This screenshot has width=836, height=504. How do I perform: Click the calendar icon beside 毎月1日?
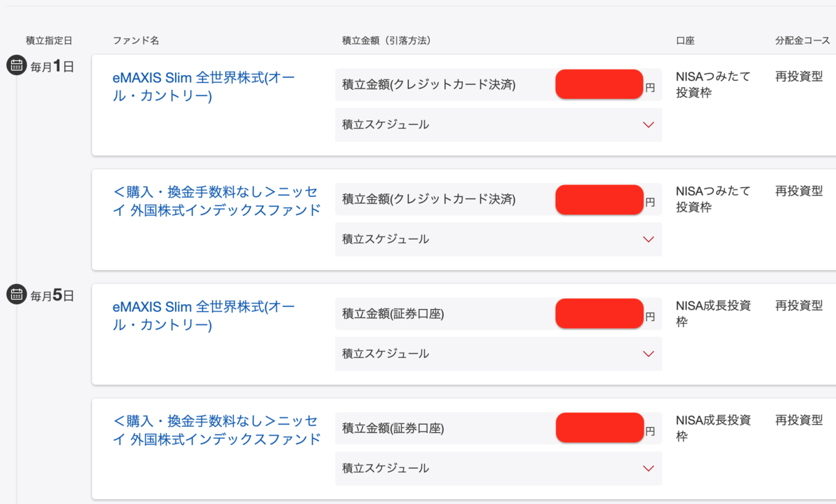point(16,65)
